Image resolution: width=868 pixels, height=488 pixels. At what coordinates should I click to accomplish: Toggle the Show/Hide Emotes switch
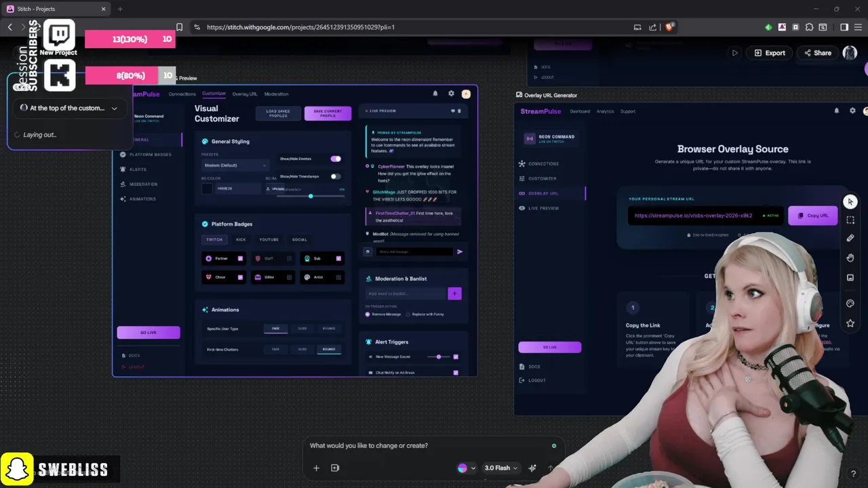336,159
